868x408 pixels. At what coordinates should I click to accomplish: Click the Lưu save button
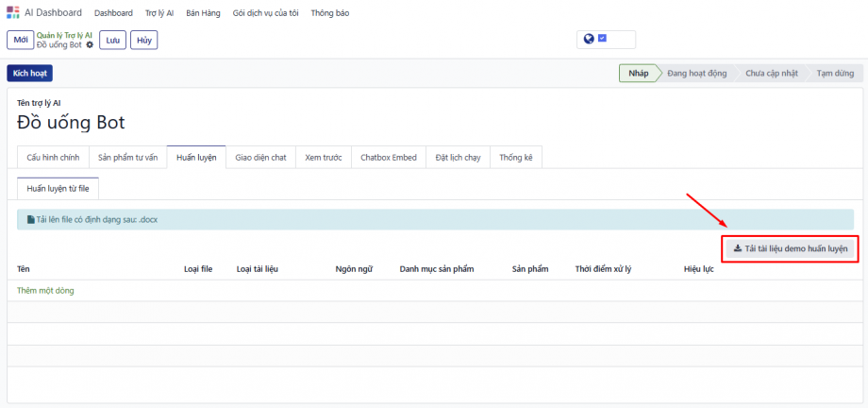point(112,40)
